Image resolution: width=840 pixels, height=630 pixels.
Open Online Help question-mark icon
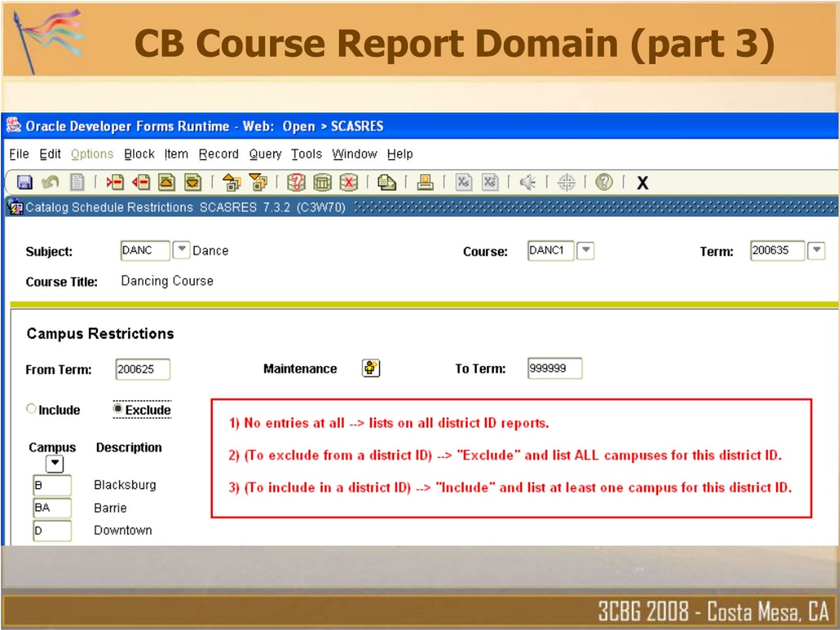(x=604, y=183)
